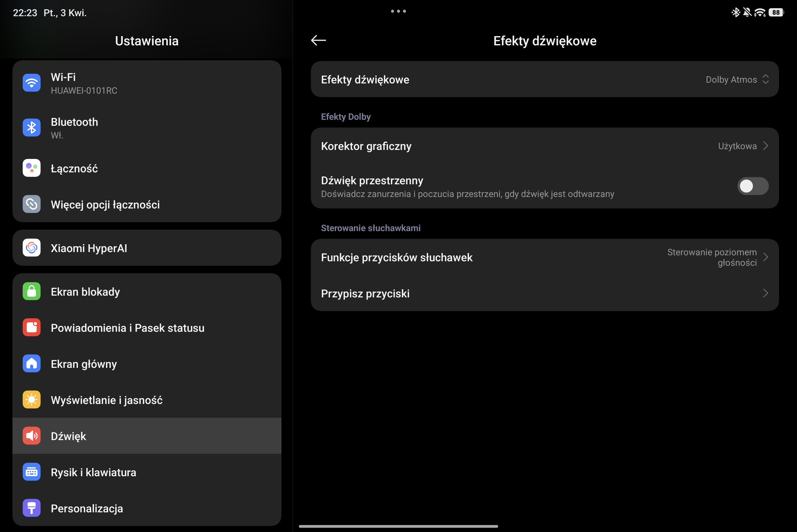This screenshot has height=532, width=797.
Task: Expand Funkcje przycisków słuchawek chevron
Action: [x=765, y=257]
